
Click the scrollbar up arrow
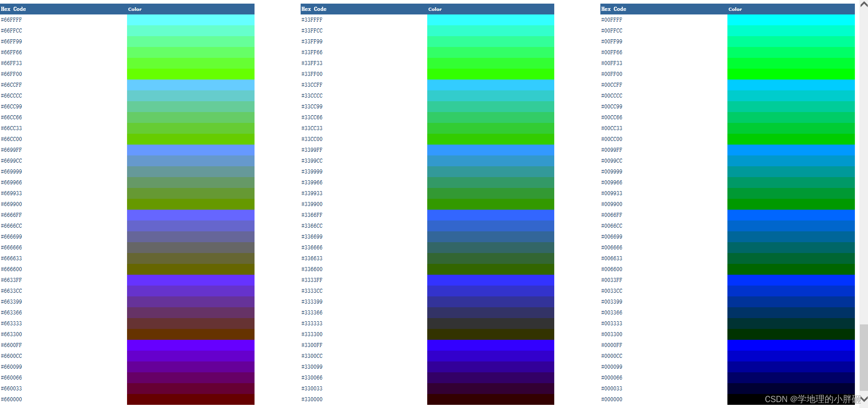864,4
